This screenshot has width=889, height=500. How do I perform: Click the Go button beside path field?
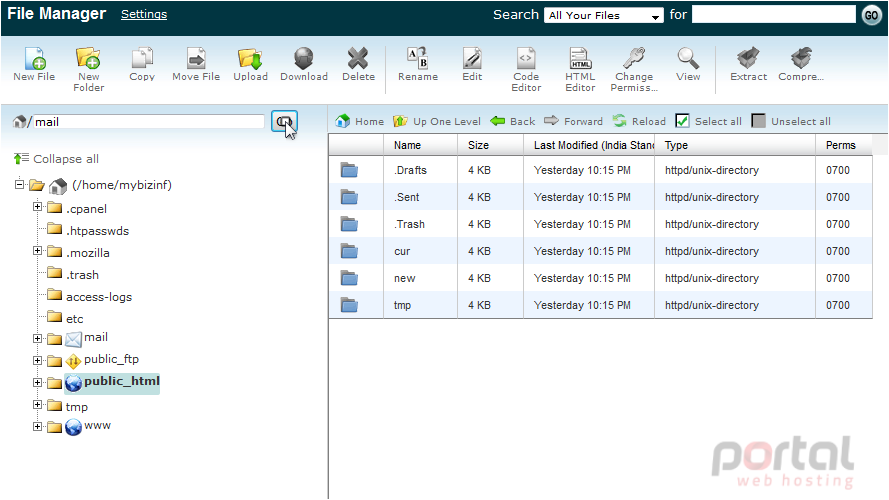tap(284, 121)
